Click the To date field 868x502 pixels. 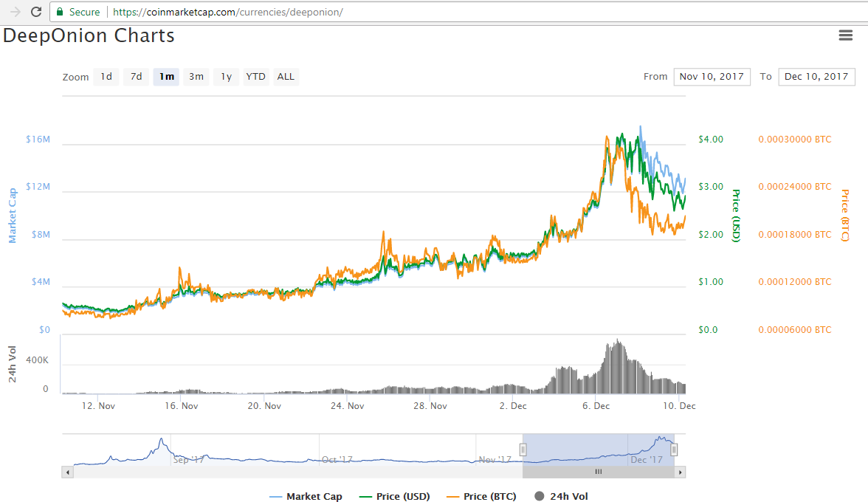[816, 76]
